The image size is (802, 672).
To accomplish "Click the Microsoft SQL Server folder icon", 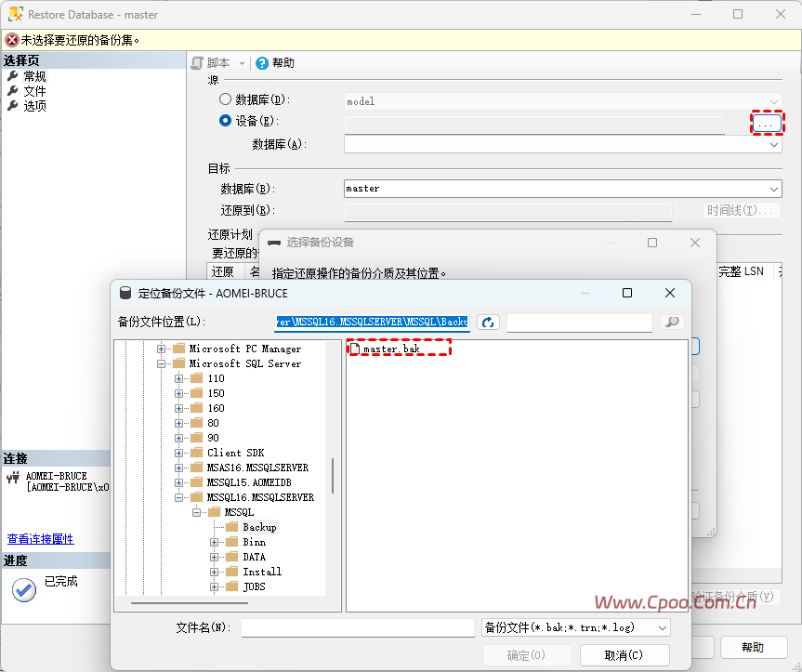I will [179, 363].
